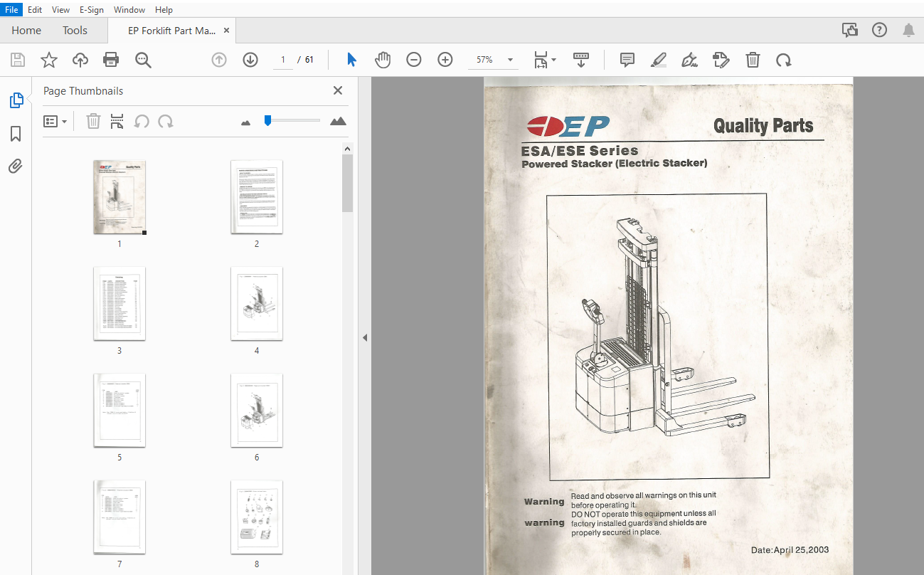The width and height of the screenshot is (924, 575).
Task: Click the current page number field
Action: 282,60
